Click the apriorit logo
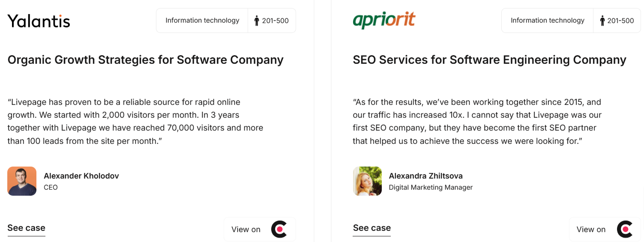This screenshot has width=644, height=242. coord(384,20)
